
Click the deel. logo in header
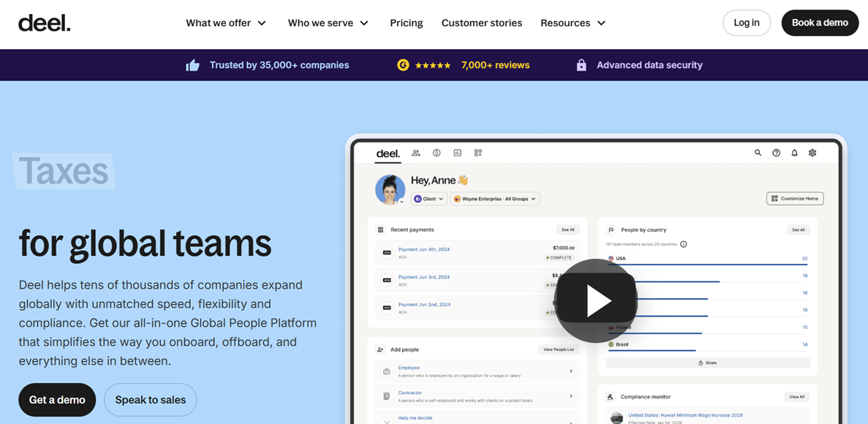tap(45, 23)
